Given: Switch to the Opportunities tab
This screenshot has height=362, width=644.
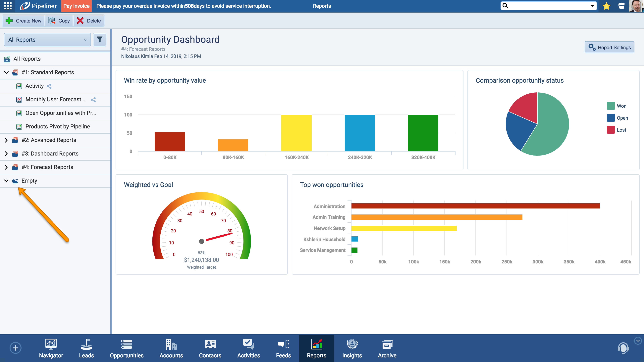Looking at the screenshot, I should tap(127, 348).
